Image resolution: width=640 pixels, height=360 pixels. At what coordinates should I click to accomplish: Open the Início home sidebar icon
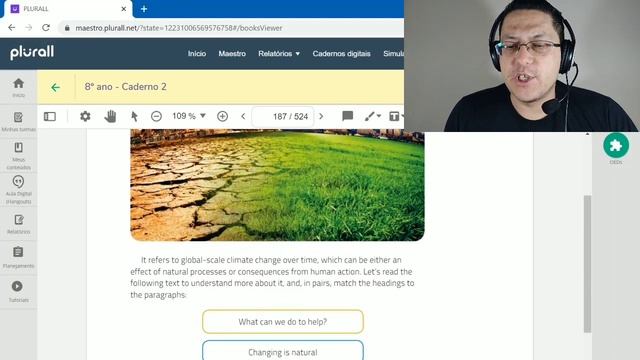pyautogui.click(x=18, y=87)
